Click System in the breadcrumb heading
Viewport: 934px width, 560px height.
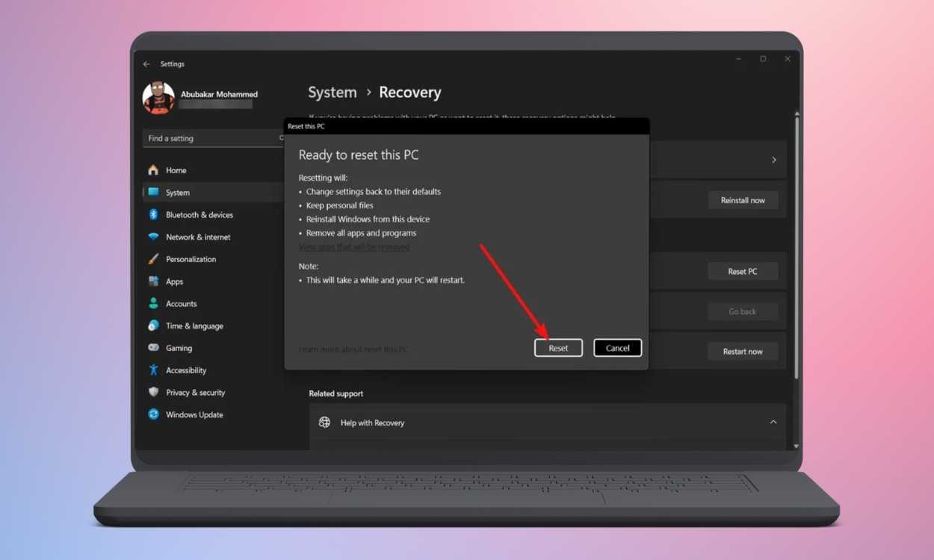pos(333,93)
